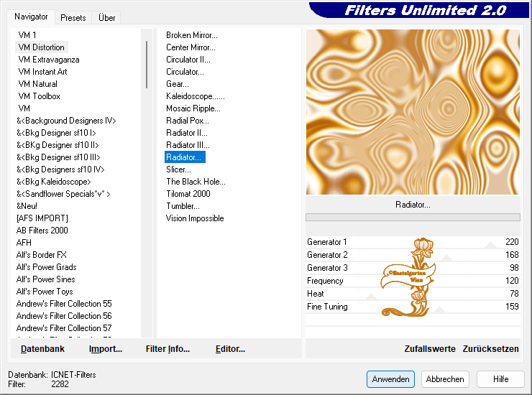Select VM Distortion category
Viewport: 532px width, 395px height.
42,47
